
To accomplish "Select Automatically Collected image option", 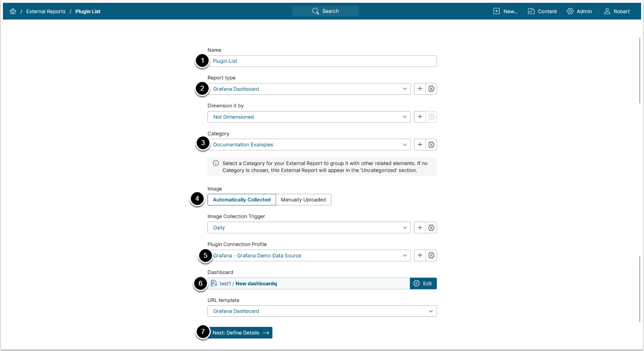I will [x=242, y=200].
